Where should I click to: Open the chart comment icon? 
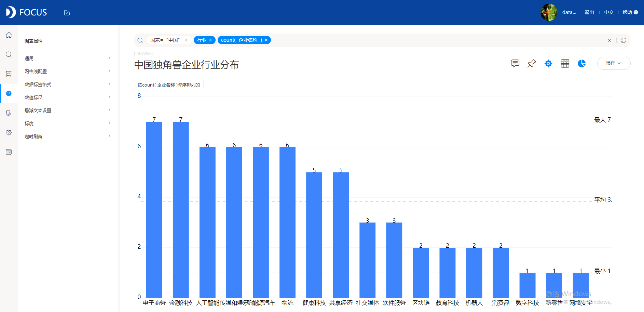pyautogui.click(x=515, y=63)
